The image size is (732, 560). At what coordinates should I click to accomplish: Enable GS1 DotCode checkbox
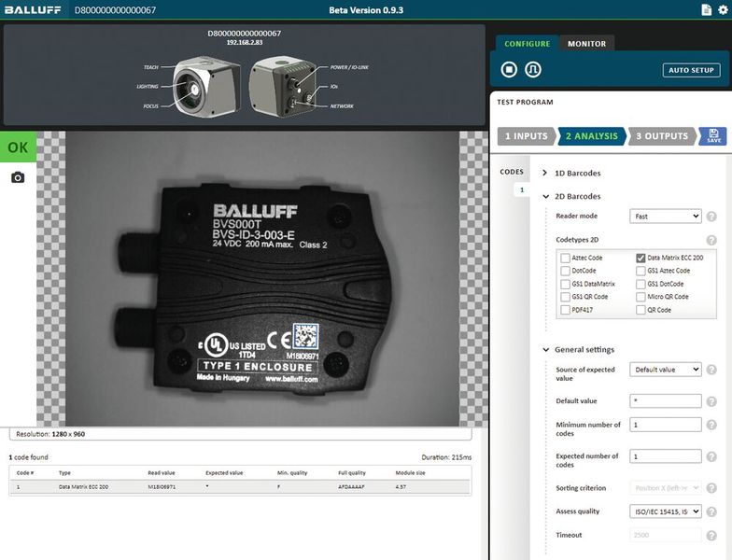click(x=640, y=284)
